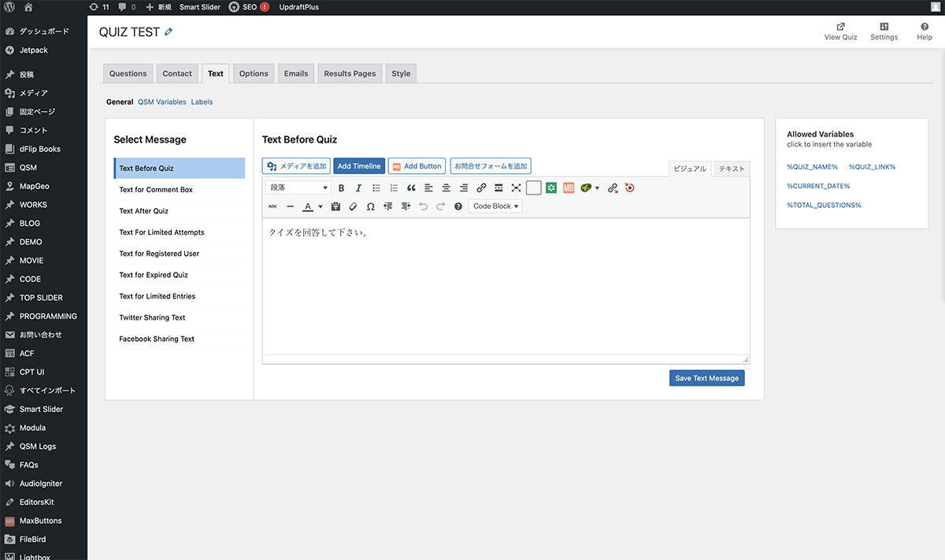Switch editor to テキスト mode
This screenshot has width=945, height=560.
click(732, 169)
